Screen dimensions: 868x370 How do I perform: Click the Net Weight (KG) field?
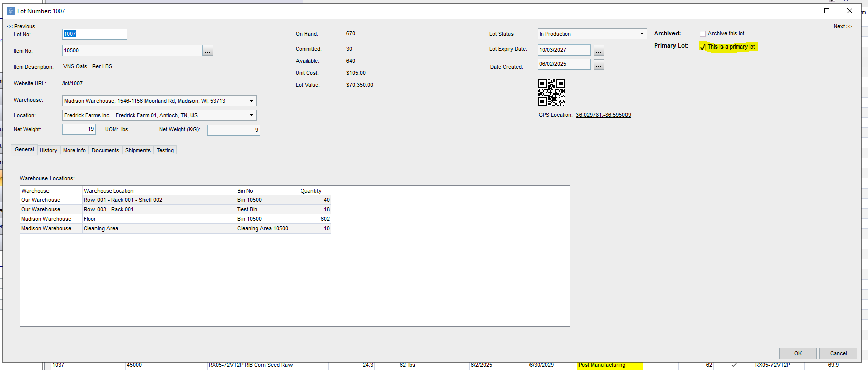(233, 130)
